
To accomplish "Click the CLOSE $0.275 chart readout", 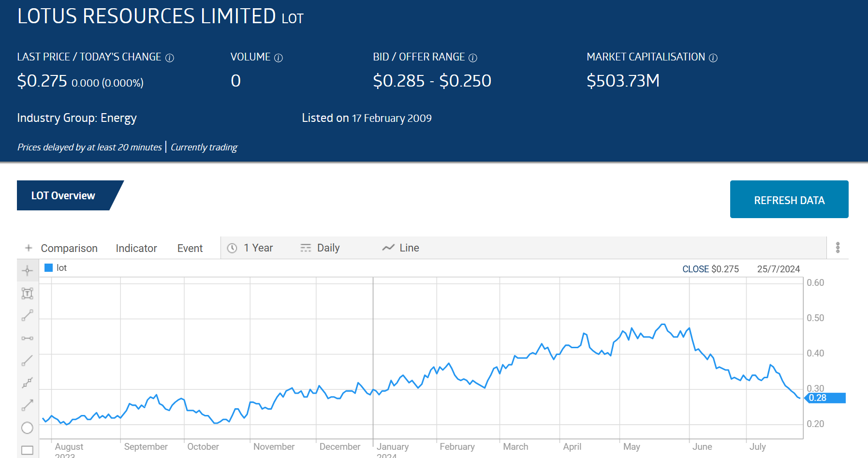I will pos(710,269).
